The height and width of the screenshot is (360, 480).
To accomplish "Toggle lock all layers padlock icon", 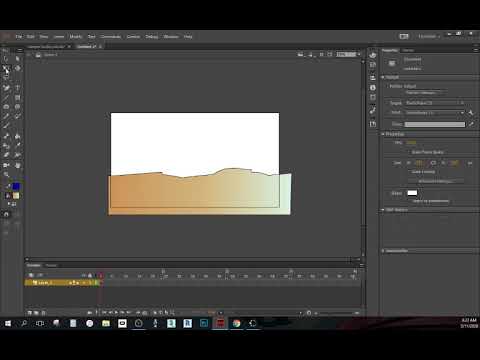I will 90,275.
